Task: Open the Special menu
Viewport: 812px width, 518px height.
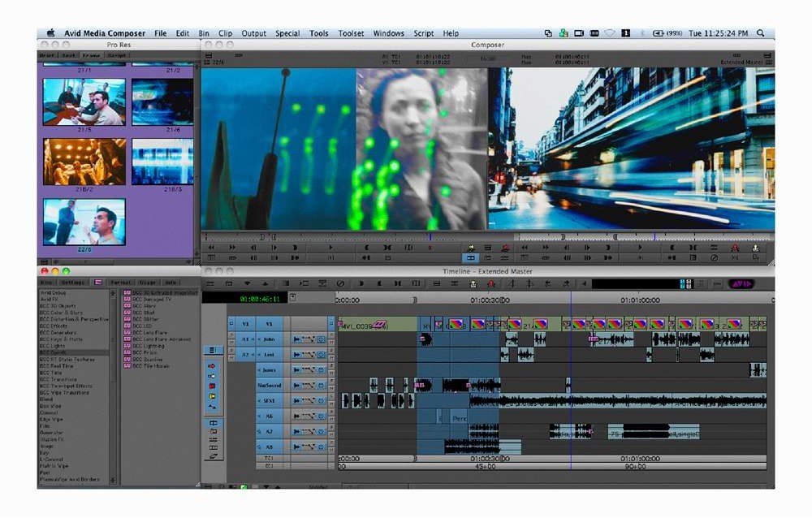Action: pos(287,33)
